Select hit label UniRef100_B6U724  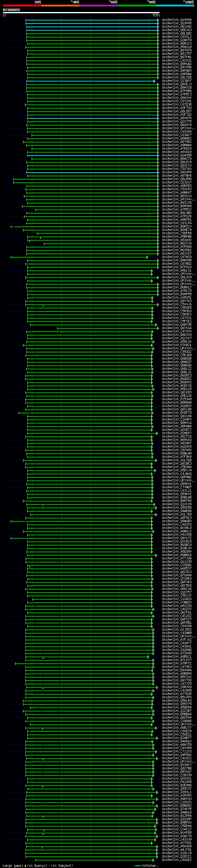coord(177,243)
